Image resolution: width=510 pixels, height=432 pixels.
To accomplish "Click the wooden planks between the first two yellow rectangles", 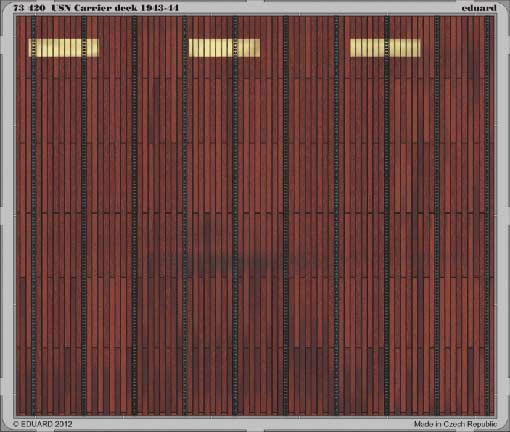I will [144, 48].
